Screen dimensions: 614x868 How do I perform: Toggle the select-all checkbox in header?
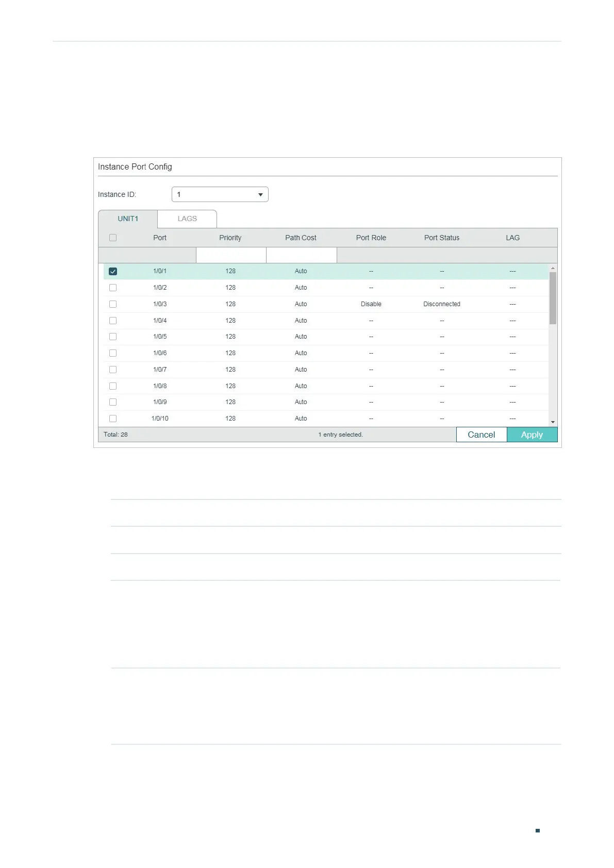coord(113,238)
